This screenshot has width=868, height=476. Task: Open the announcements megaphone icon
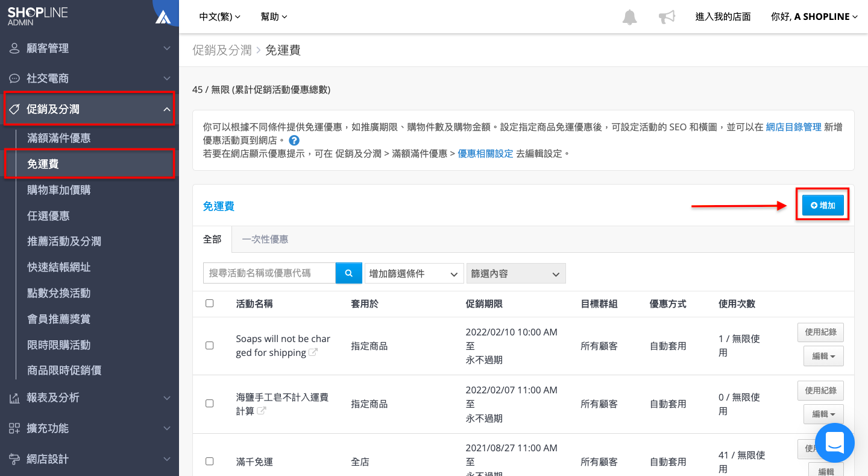tap(667, 17)
